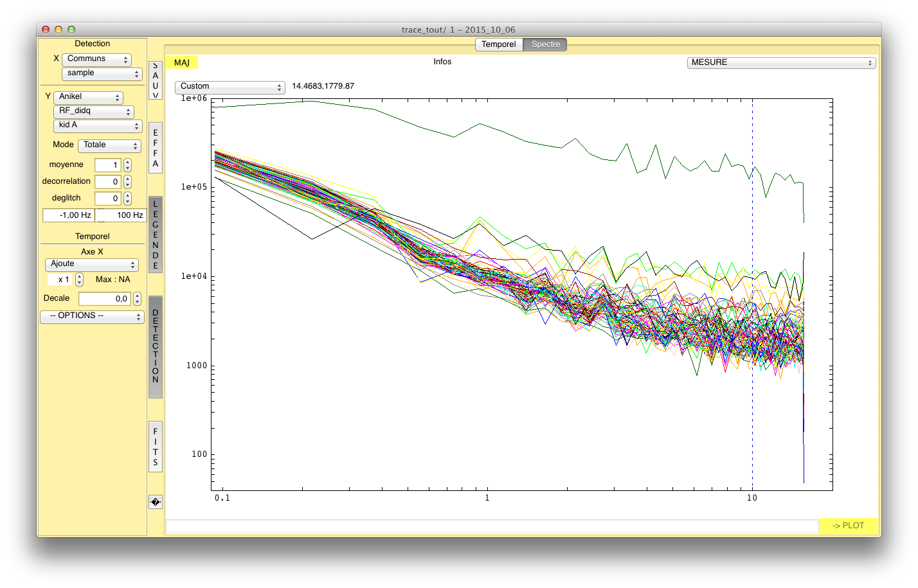This screenshot has height=588, width=918.
Task: Toggle the DETECTION vertical panel button
Action: pyautogui.click(x=155, y=346)
